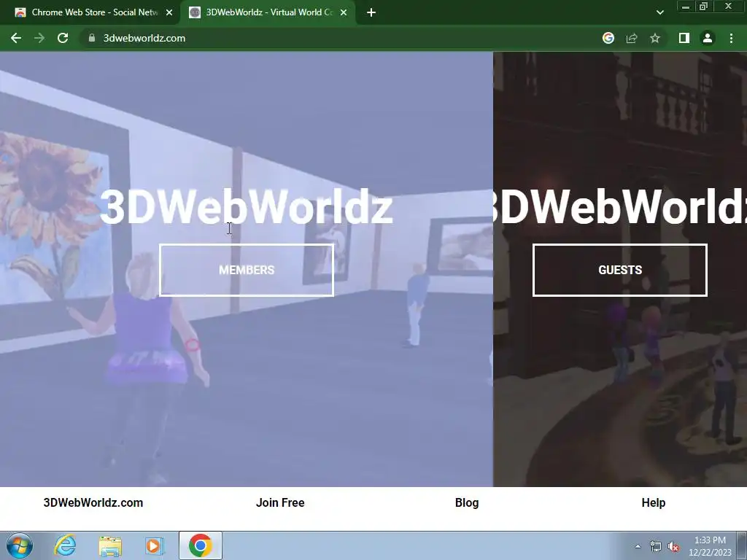This screenshot has width=747, height=560.
Task: Open the Windows Start menu
Action: [x=20, y=545]
